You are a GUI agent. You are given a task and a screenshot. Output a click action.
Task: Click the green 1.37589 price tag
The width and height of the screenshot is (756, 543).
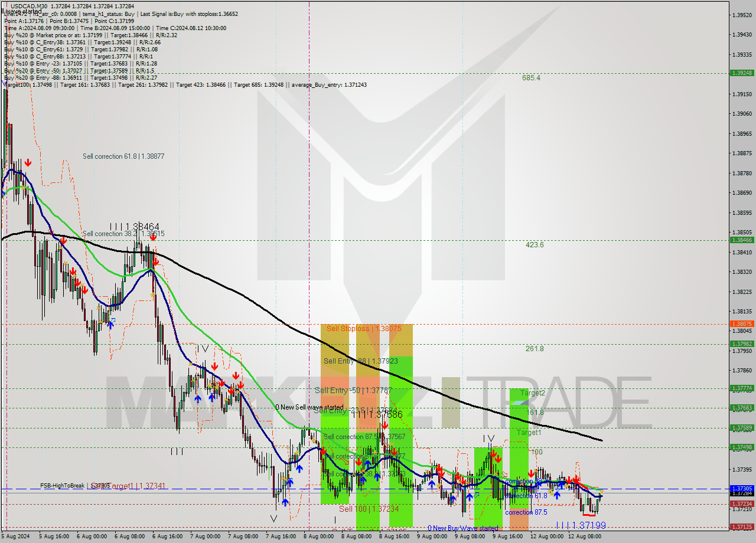[741, 428]
